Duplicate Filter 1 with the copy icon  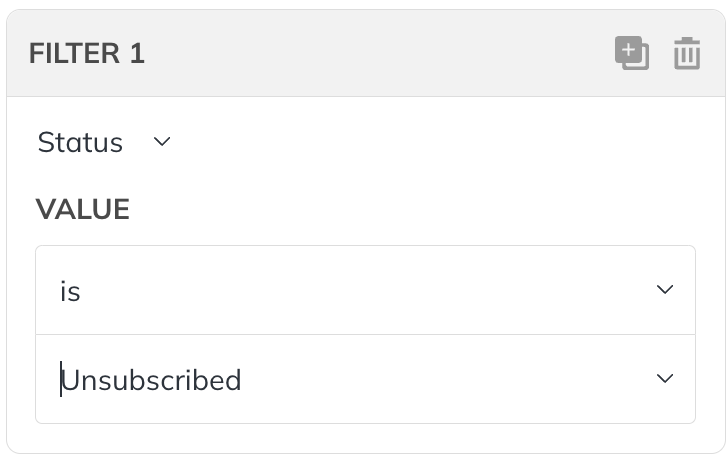[x=632, y=53]
